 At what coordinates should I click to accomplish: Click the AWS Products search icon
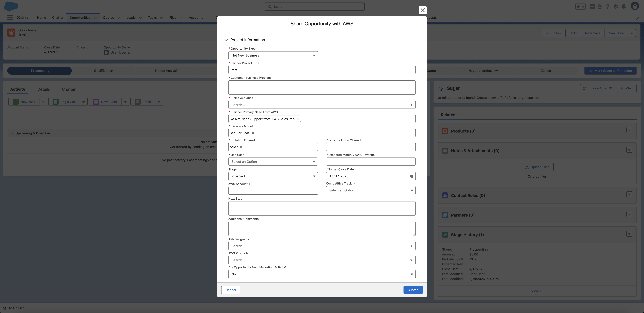pyautogui.click(x=411, y=260)
